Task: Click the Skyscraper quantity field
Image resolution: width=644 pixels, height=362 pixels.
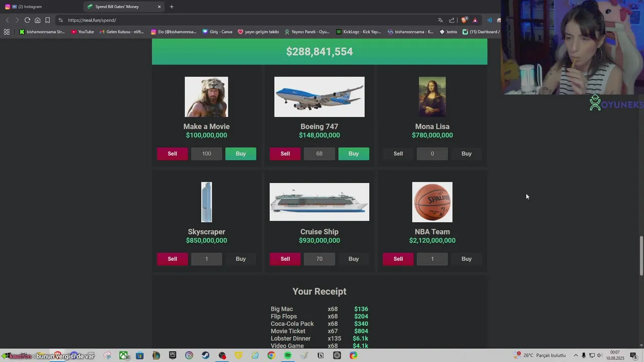Action: [206, 258]
